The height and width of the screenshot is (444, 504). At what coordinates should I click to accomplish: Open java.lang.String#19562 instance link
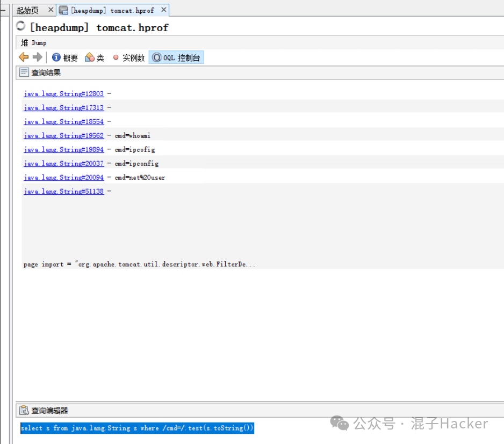point(63,136)
